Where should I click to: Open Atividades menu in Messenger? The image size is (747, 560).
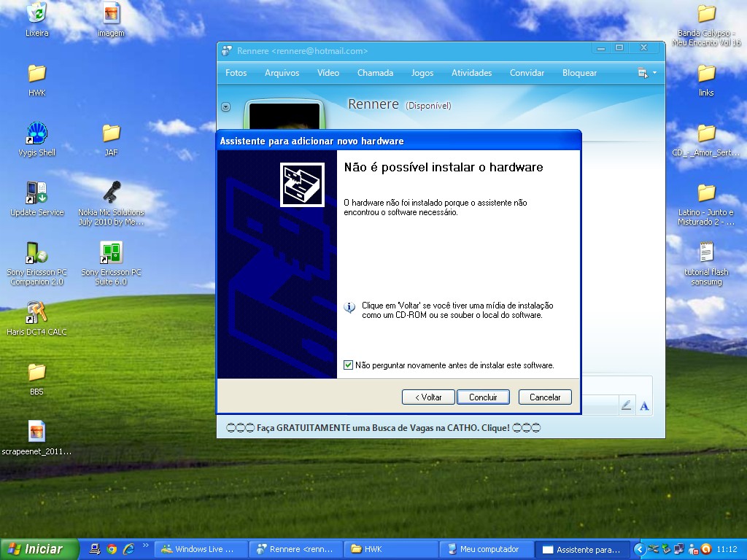472,73
